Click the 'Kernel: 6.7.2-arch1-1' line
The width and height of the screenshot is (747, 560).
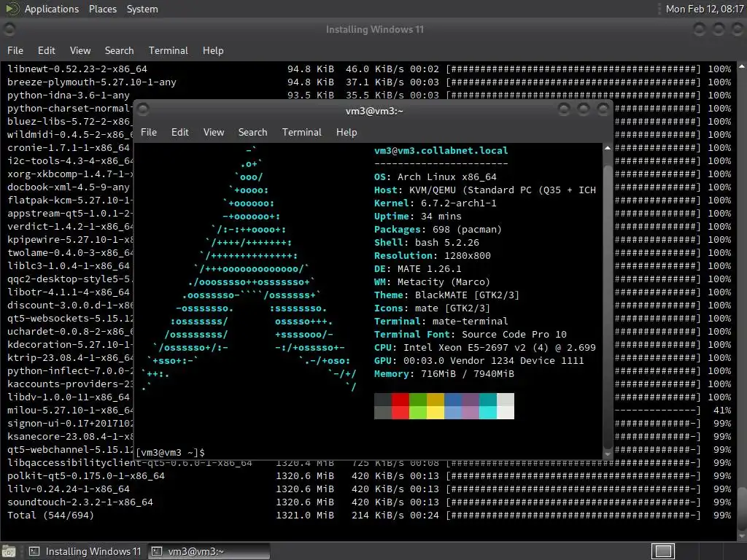point(435,203)
